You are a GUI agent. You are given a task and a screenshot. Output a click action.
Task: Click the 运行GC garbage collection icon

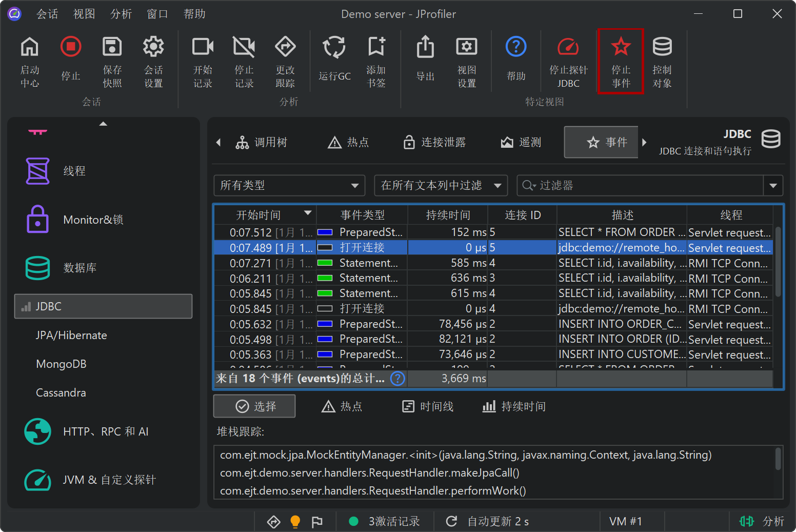(x=334, y=48)
